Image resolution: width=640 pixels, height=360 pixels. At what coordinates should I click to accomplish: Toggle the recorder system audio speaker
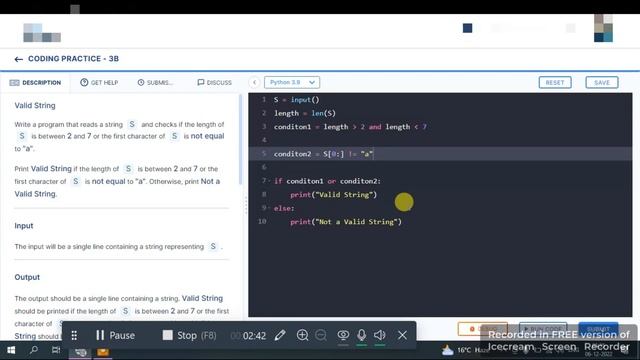click(380, 336)
